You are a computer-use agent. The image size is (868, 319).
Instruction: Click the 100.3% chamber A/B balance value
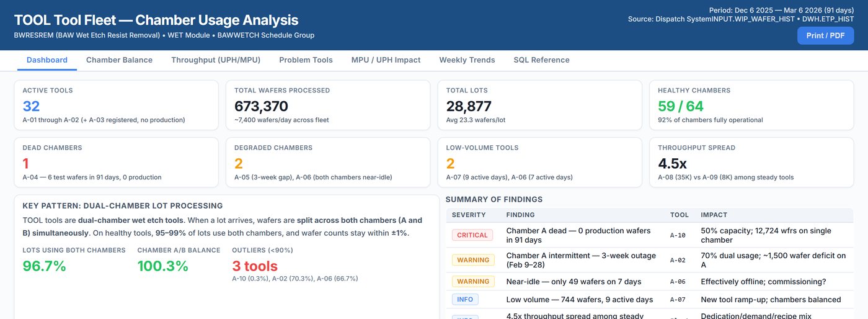(162, 266)
